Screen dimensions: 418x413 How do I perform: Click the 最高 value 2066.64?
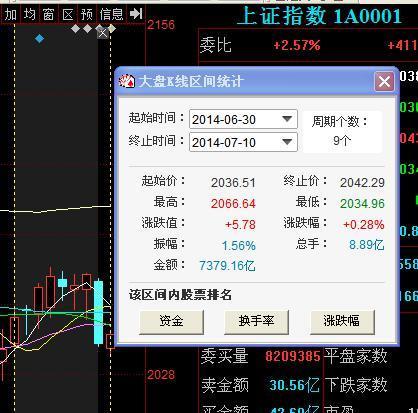233,203
